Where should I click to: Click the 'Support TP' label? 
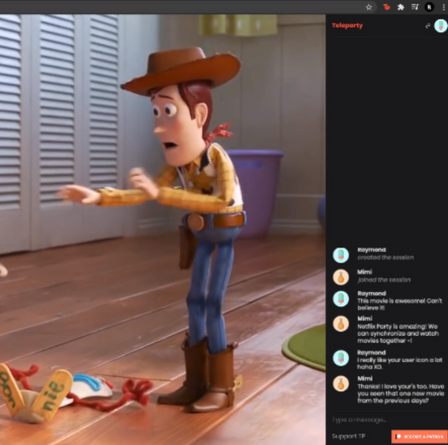(x=348, y=436)
